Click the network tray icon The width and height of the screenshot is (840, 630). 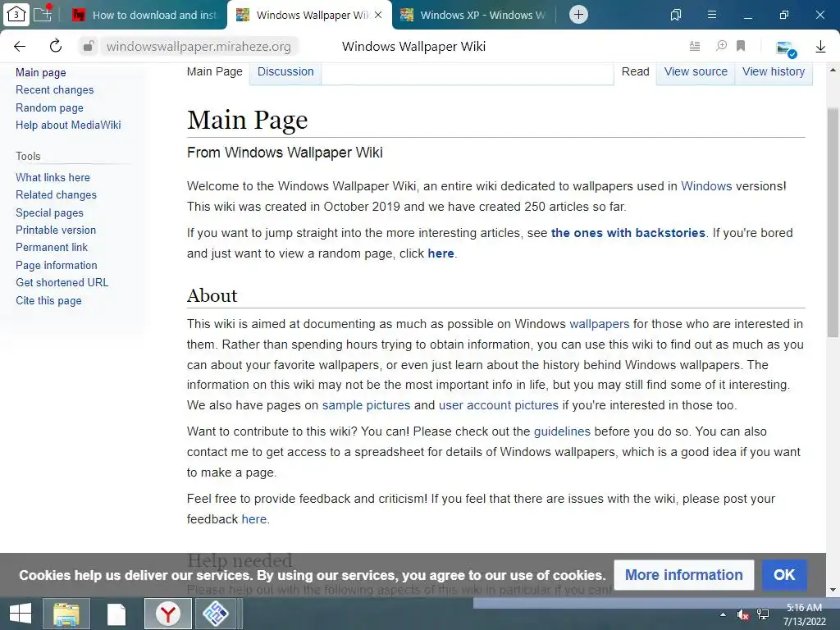[763, 614]
